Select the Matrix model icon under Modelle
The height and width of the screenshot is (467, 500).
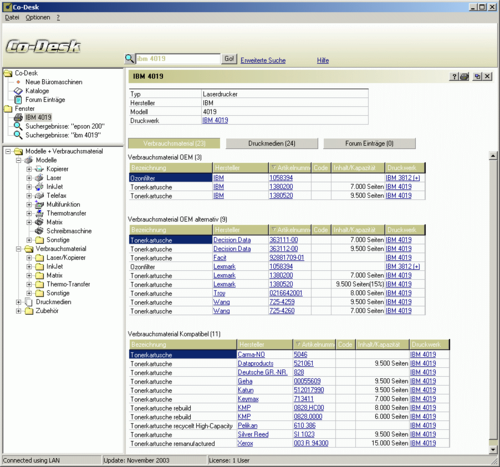click(x=39, y=222)
